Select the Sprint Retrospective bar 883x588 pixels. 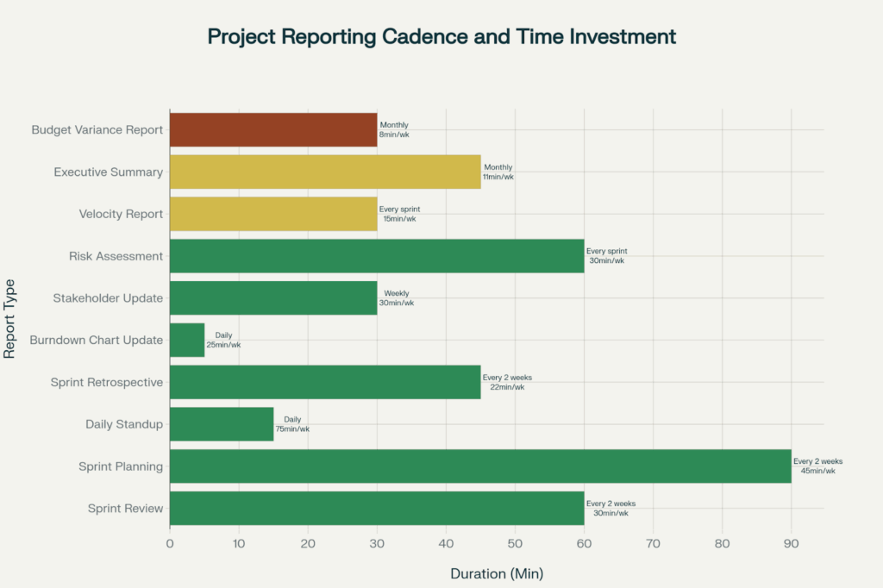tap(324, 382)
